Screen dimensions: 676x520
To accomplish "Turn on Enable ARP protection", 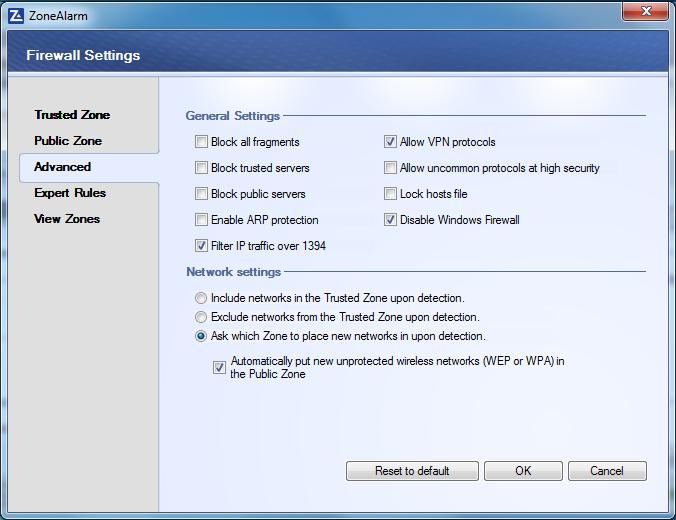I will (x=201, y=219).
